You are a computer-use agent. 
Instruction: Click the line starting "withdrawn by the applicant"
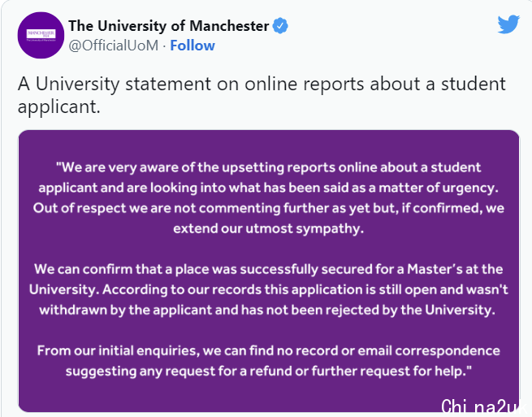tap(268, 310)
